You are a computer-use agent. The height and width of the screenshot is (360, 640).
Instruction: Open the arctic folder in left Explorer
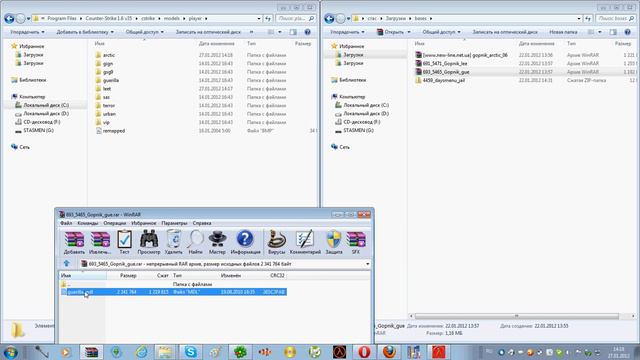tap(109, 55)
